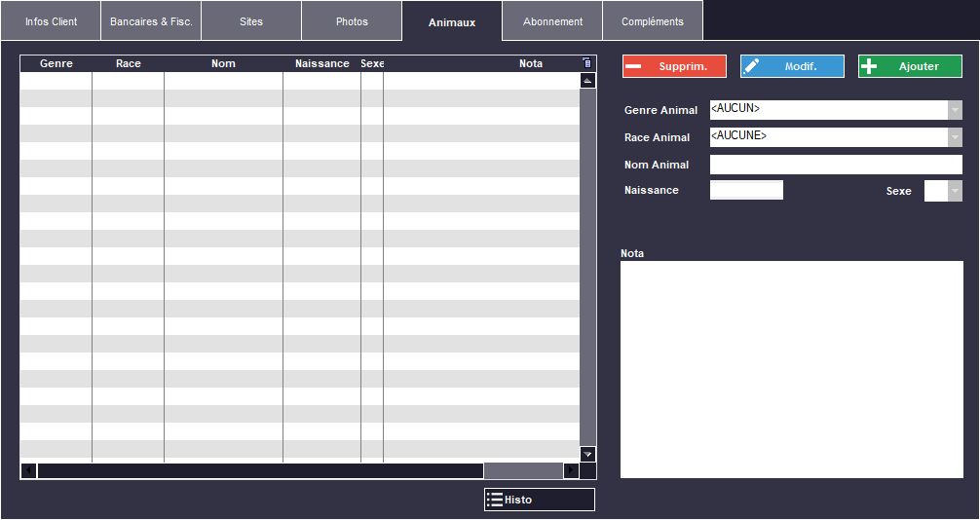This screenshot has height=520, width=980.
Task: Focus the Nom Animal text field
Action: tap(835, 165)
